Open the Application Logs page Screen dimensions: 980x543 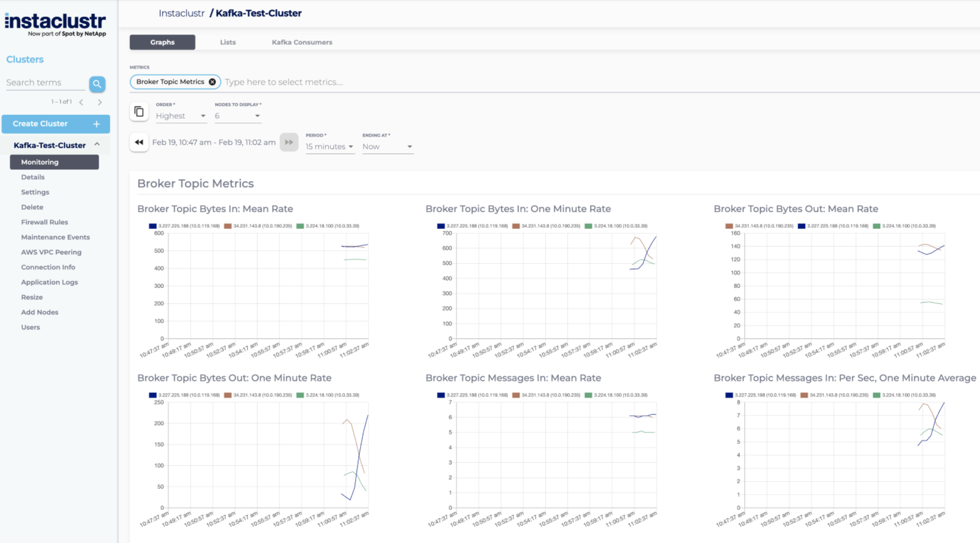[x=49, y=282]
